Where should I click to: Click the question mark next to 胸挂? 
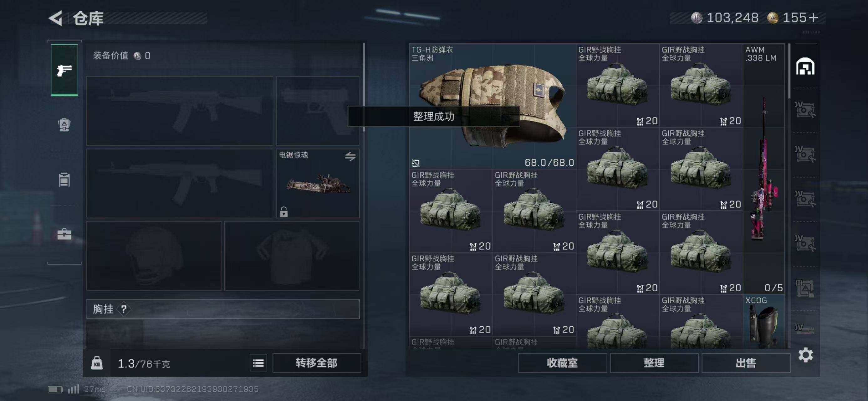[x=124, y=309]
